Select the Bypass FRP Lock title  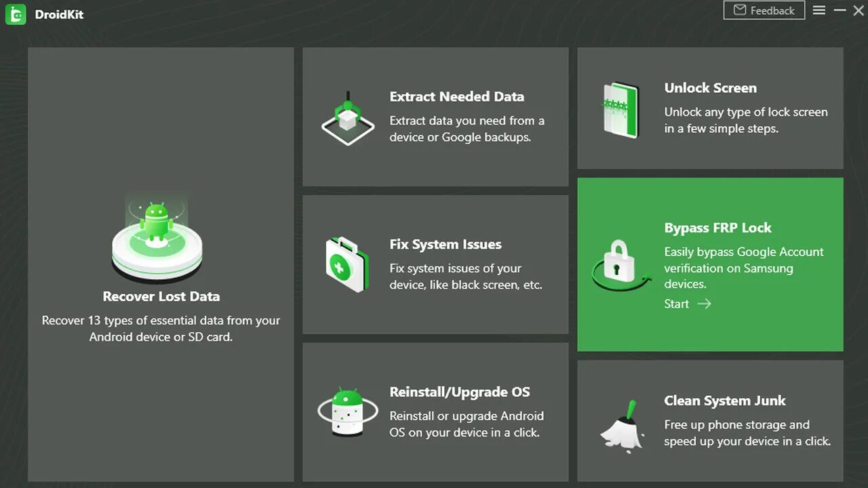point(718,228)
